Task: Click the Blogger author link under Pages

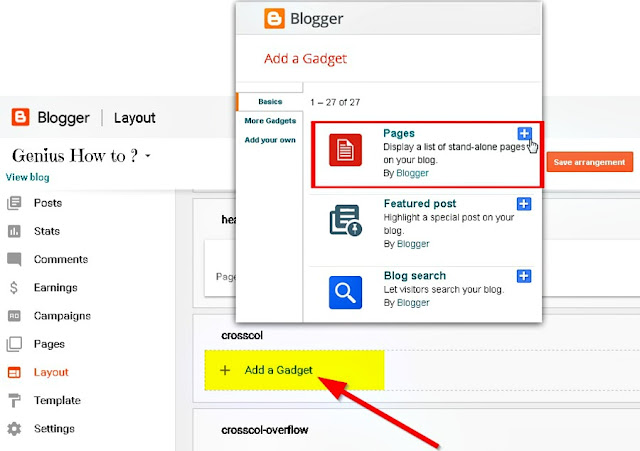Action: tap(412, 173)
